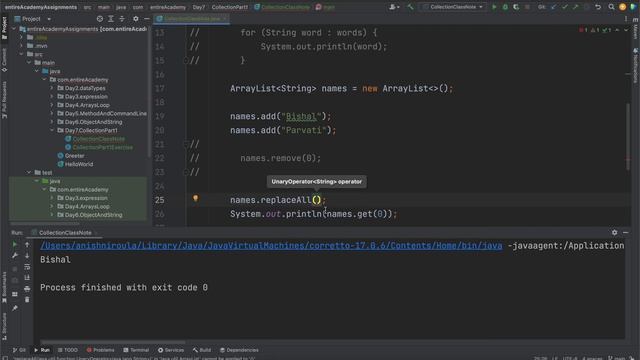Image resolution: width=640 pixels, height=360 pixels.
Task: Clear console output with trash icon
Action: pos(27,300)
